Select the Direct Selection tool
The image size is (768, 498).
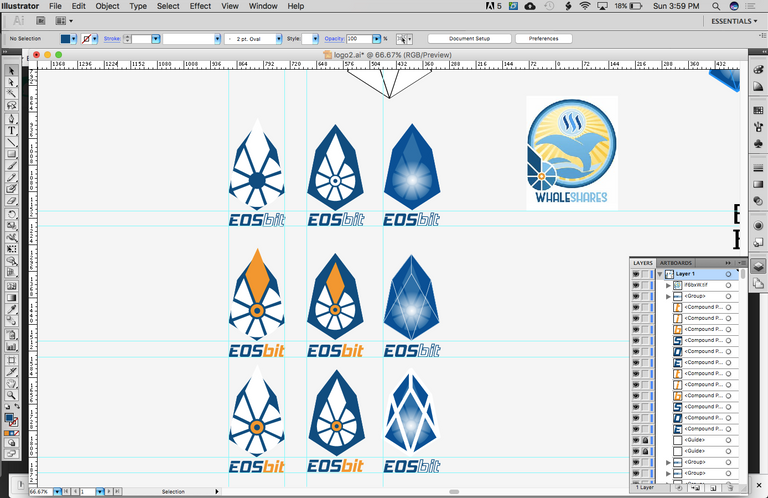coord(11,82)
